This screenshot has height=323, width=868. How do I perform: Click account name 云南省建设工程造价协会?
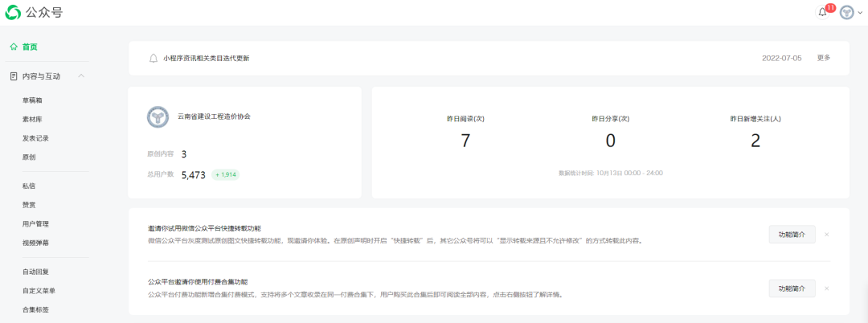[214, 117]
